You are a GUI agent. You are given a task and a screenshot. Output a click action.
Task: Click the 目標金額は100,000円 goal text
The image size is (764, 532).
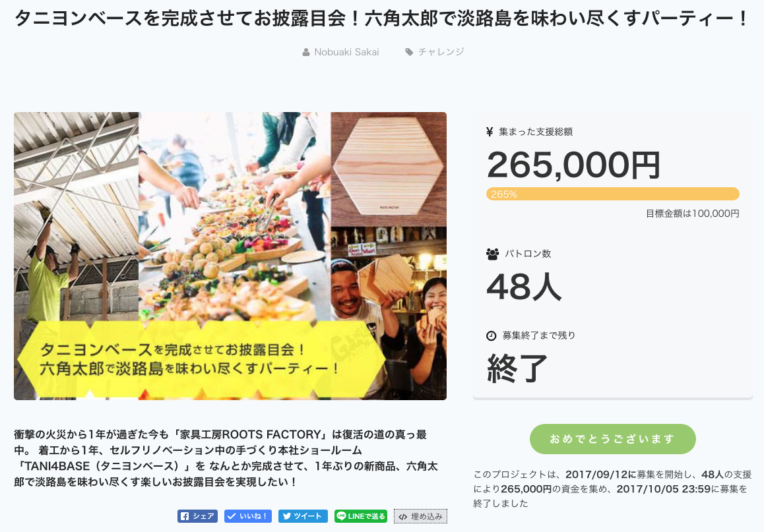tap(692, 214)
